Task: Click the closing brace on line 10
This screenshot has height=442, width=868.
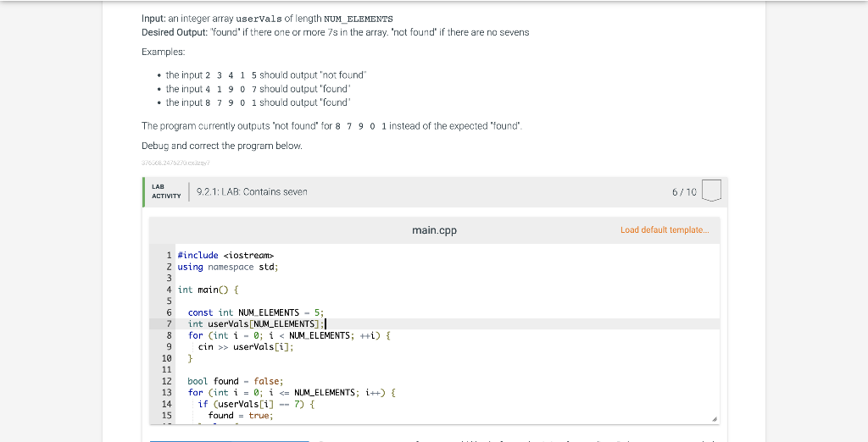Action: coord(191,358)
